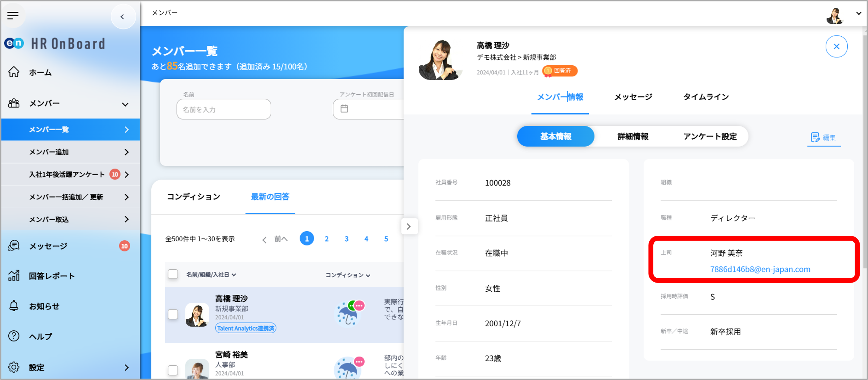
Task: Expand the 設定 chevron
Action: [127, 367]
